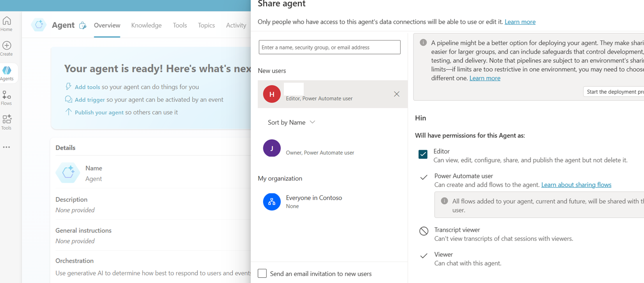Click the purple J owner avatar
644x283 pixels.
(x=272, y=148)
